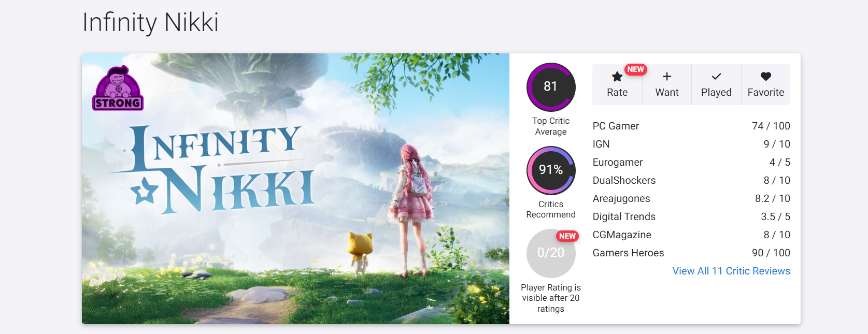Open the Areajugones review entry
The width and height of the screenshot is (868, 334).
click(x=691, y=198)
